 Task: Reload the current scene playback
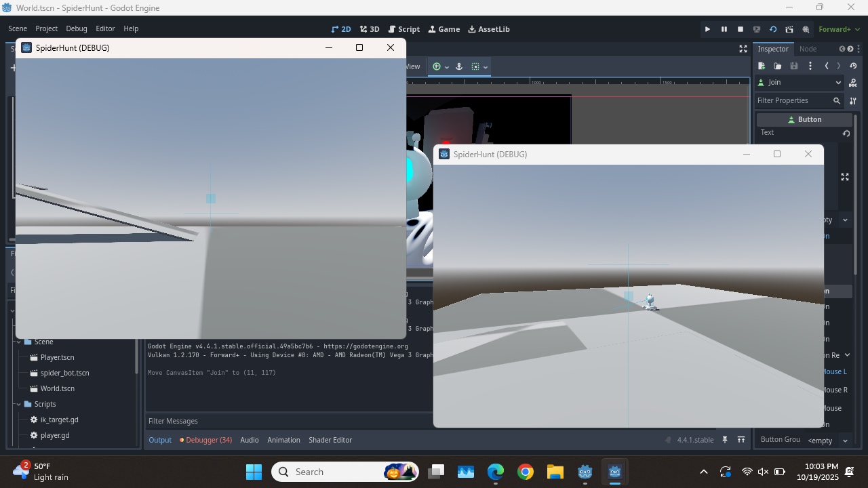click(x=773, y=29)
